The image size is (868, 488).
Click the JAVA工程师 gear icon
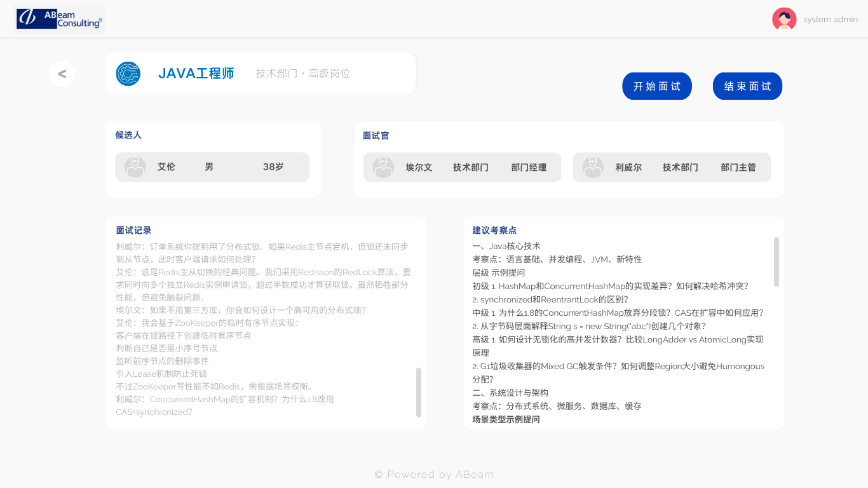click(x=128, y=74)
